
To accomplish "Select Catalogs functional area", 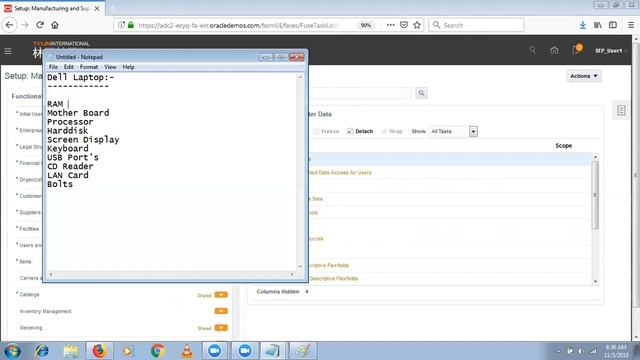I will (29, 294).
